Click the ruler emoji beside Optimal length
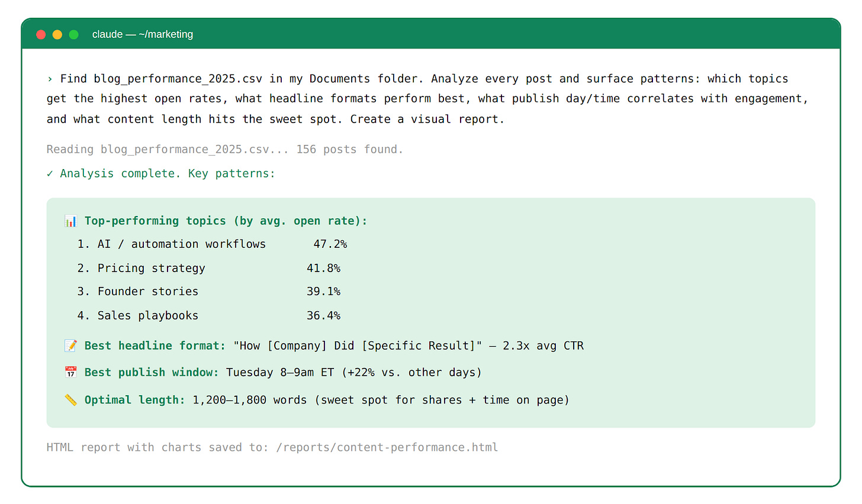The height and width of the screenshot is (504, 862). 71,400
